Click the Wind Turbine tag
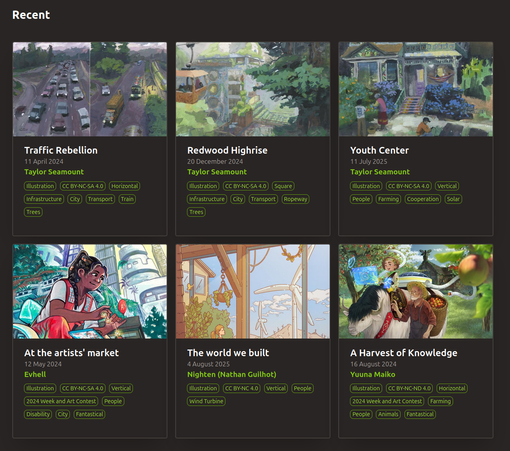The height and width of the screenshot is (451, 510). pos(206,401)
